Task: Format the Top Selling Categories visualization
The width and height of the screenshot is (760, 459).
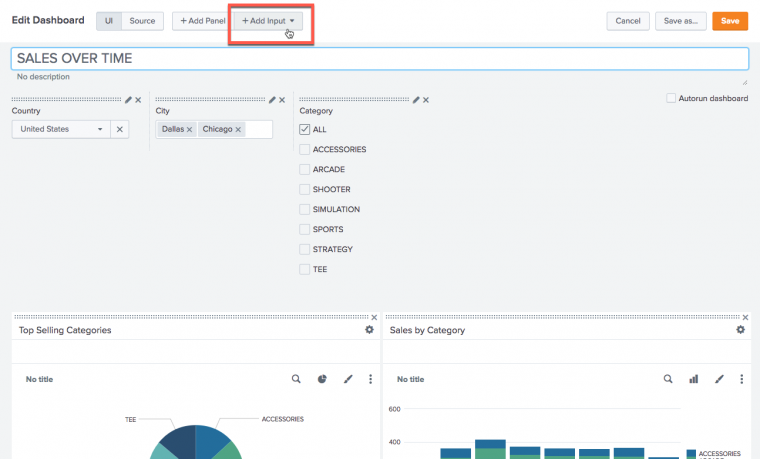Action: pyautogui.click(x=348, y=379)
